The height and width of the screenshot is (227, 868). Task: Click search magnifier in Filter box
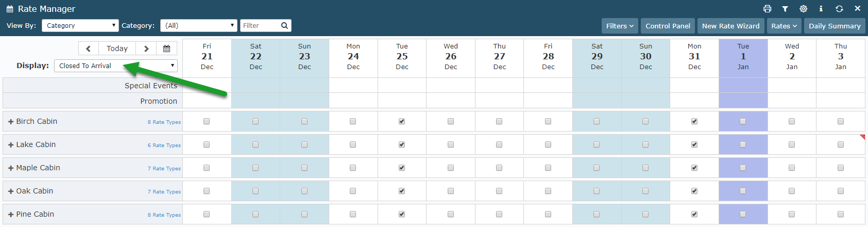point(284,25)
